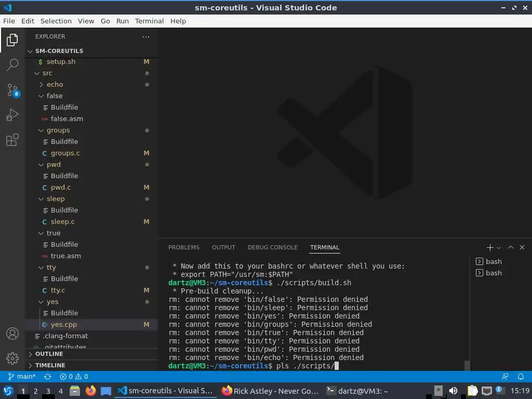Select the TERMINAL panel tab
532x399 pixels.
(x=325, y=248)
